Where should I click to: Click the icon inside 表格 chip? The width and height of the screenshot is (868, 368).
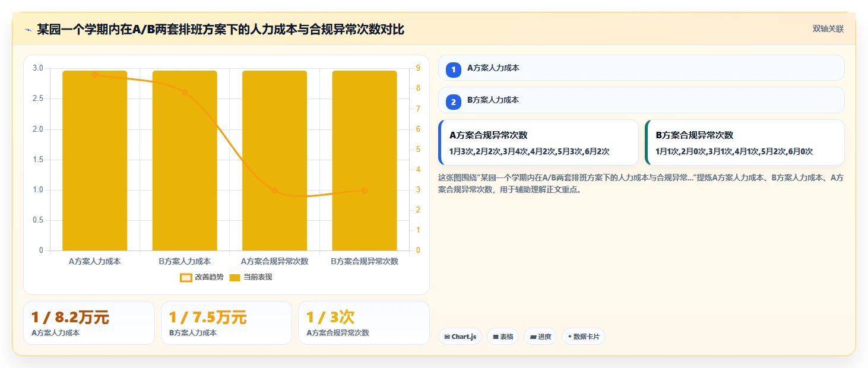click(x=496, y=337)
